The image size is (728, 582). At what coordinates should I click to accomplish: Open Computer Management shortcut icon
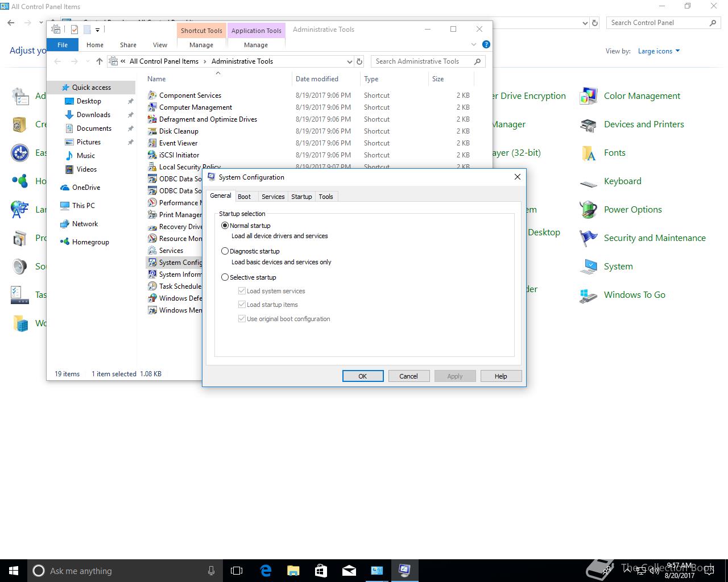pyautogui.click(x=152, y=107)
